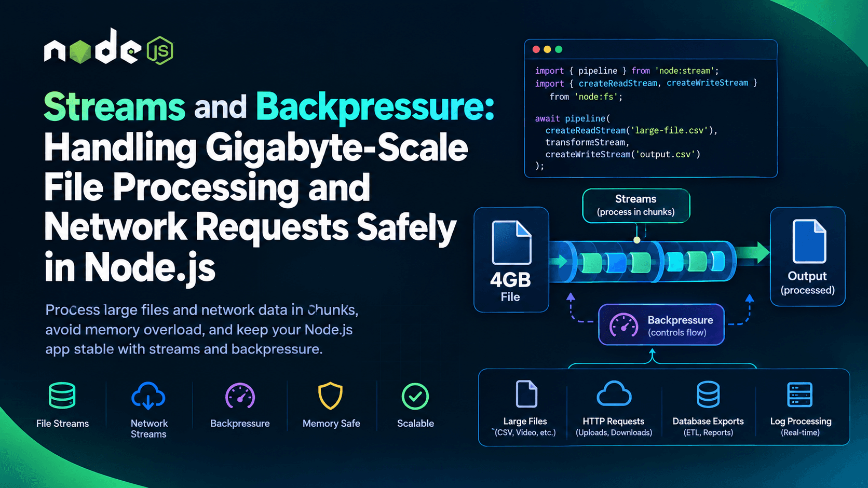Image resolution: width=868 pixels, height=488 pixels.
Task: Click the 'Handling Gigabyte-Scale' headline line
Action: pyautogui.click(x=256, y=148)
